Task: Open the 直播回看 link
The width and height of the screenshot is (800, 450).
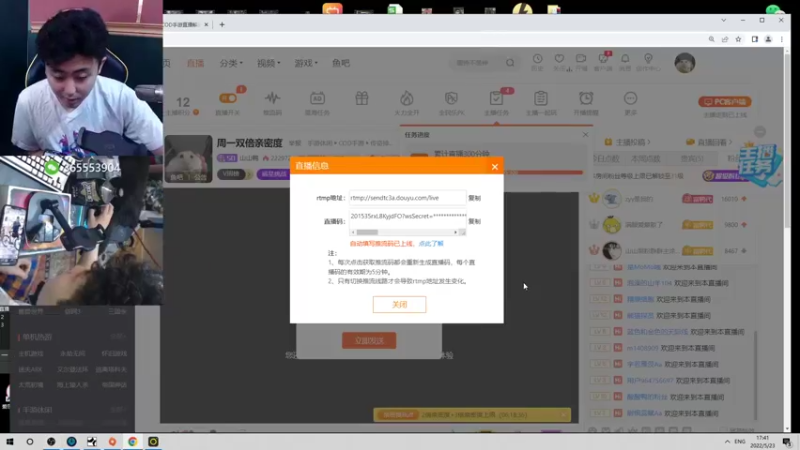Action: coord(709,142)
